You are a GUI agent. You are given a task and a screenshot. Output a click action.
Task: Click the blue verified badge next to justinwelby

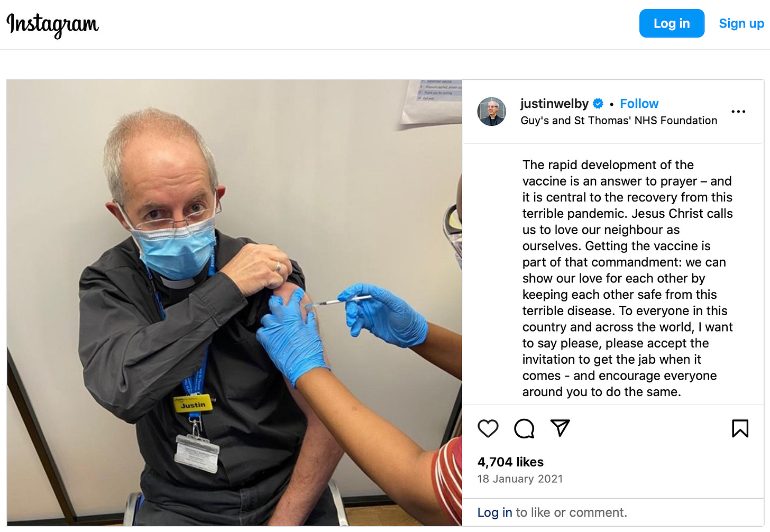(x=598, y=104)
